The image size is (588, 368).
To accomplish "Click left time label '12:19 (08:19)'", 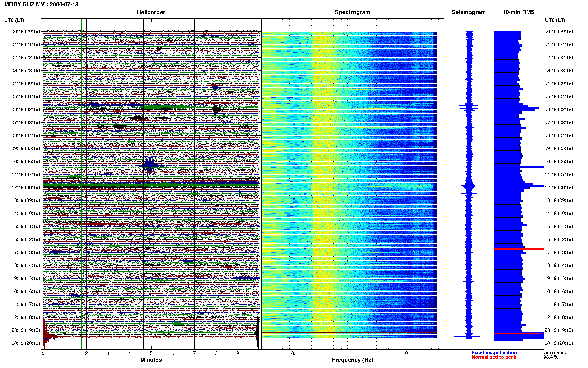I will tap(26, 187).
